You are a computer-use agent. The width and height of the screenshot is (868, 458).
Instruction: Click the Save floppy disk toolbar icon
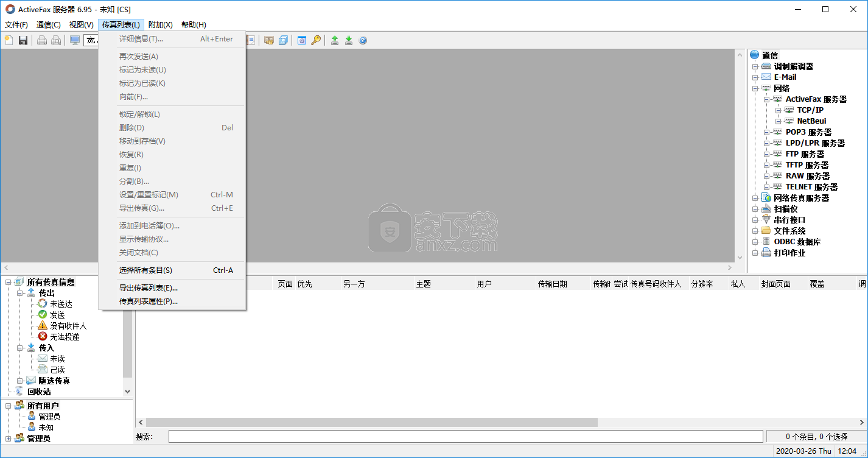(x=23, y=40)
